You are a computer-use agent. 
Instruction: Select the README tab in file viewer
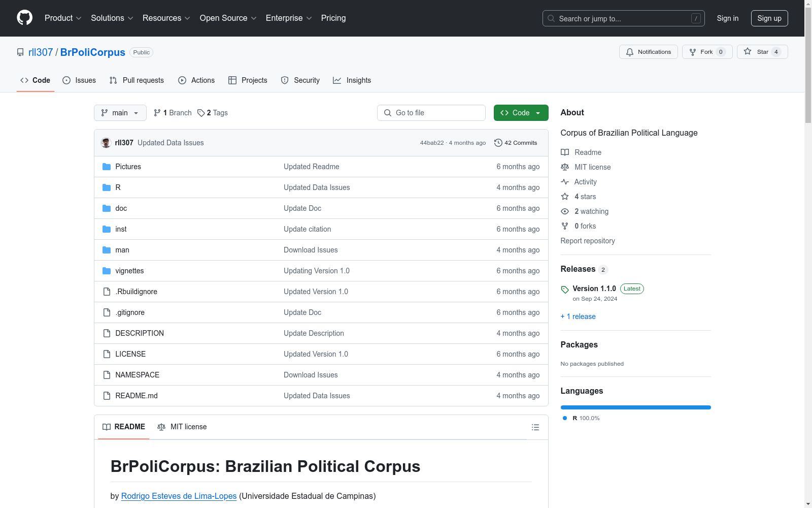pos(124,427)
